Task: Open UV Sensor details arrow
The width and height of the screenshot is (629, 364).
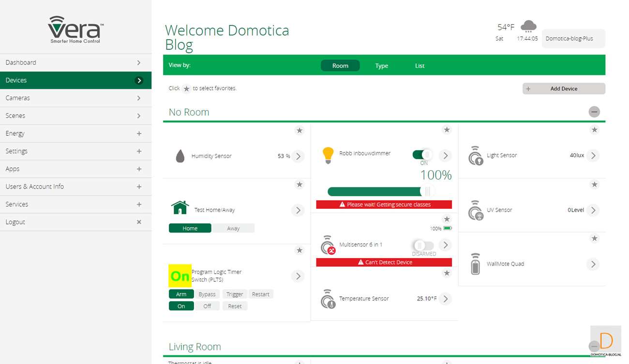Action: point(593,210)
